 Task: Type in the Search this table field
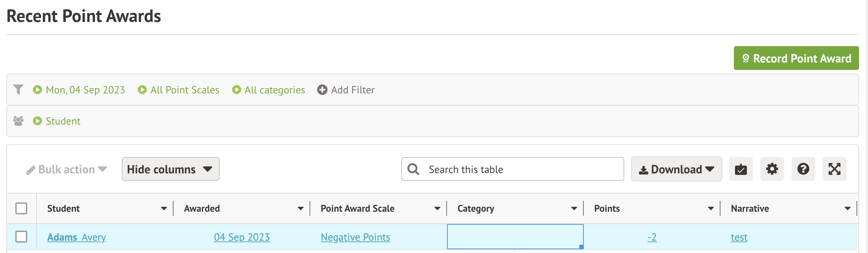coord(520,169)
